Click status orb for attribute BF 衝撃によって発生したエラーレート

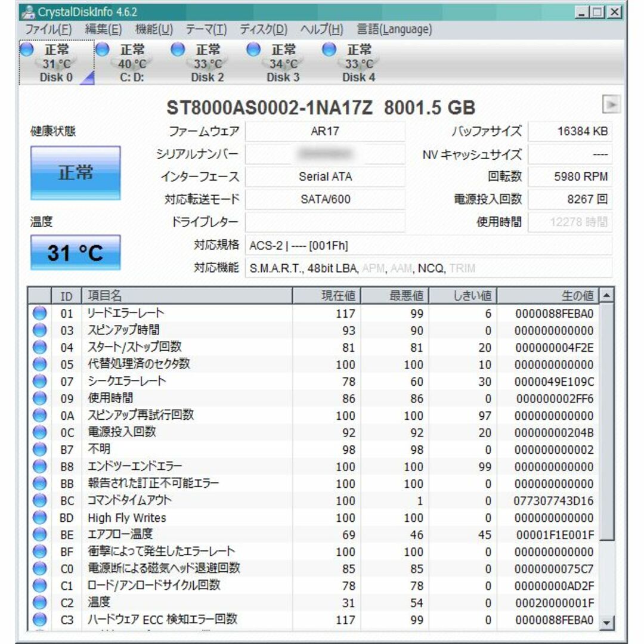(x=40, y=552)
